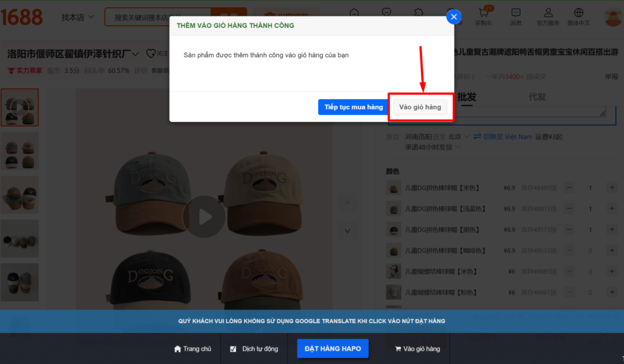This screenshot has width=624, height=364.
Task: Open the 消息 messages icon
Action: click(x=516, y=16)
